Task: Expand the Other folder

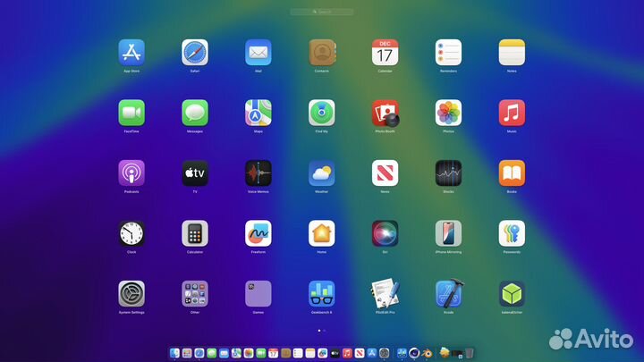Action: (195, 294)
